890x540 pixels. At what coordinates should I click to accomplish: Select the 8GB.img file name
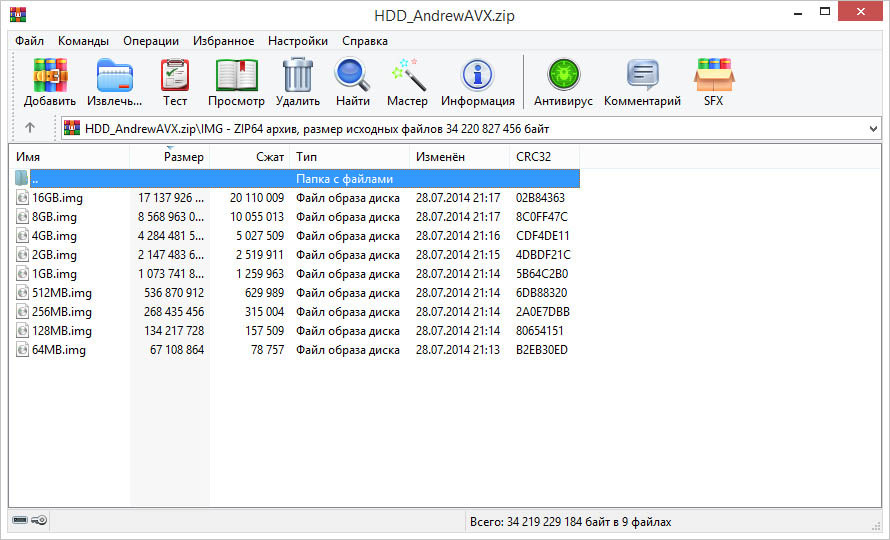54,216
